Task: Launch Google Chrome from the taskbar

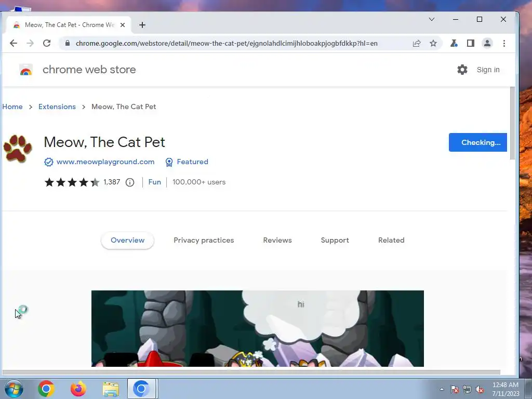Action: (x=46, y=389)
